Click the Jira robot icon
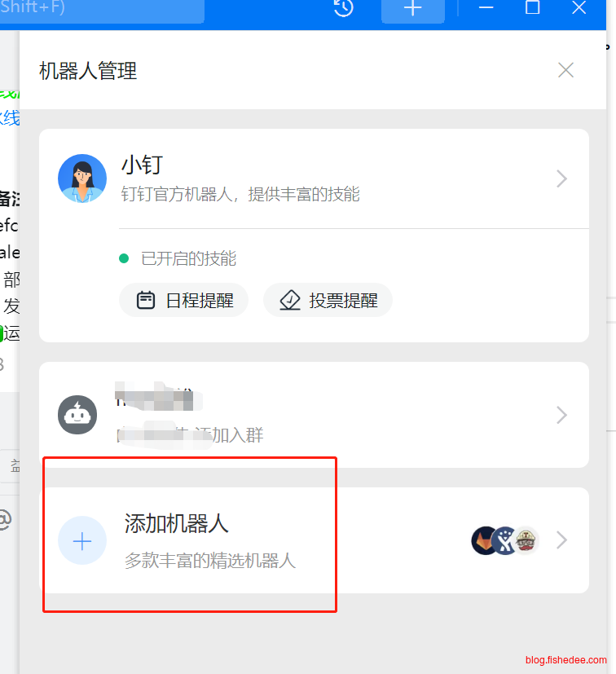The width and height of the screenshot is (616, 674). (504, 540)
